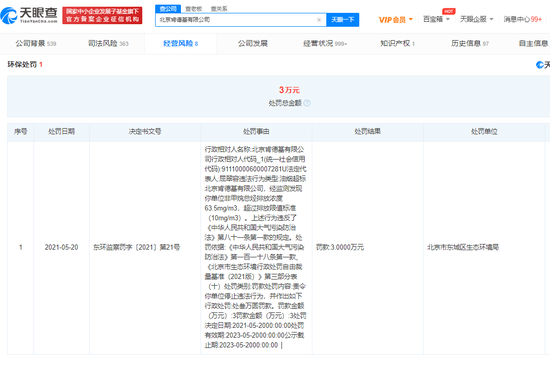Open the 经营风险 tab

(x=180, y=44)
